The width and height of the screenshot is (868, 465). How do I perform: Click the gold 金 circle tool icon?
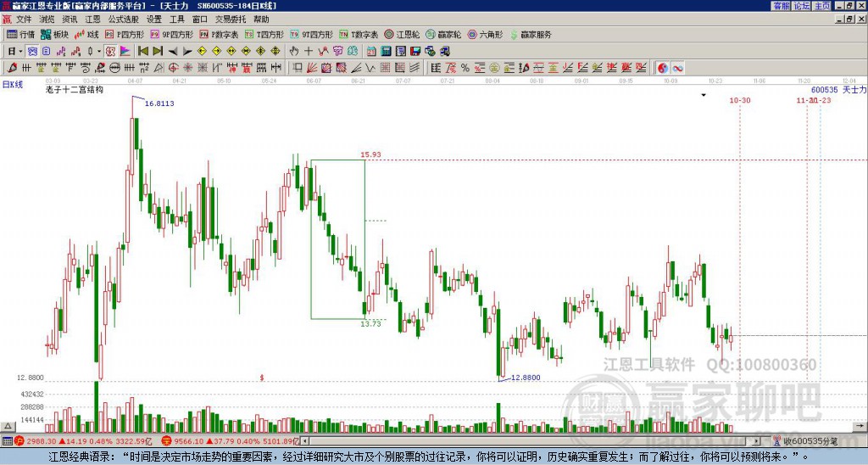click(494, 68)
